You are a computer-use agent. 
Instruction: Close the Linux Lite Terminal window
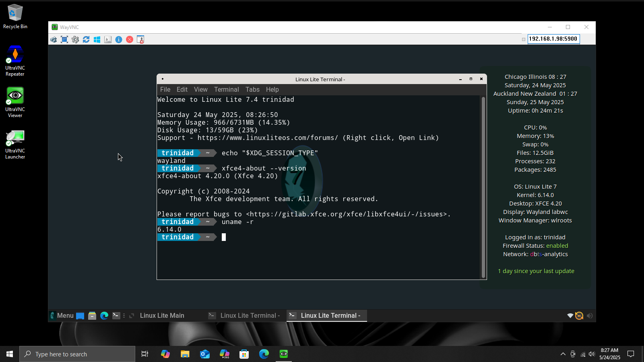coord(481,79)
